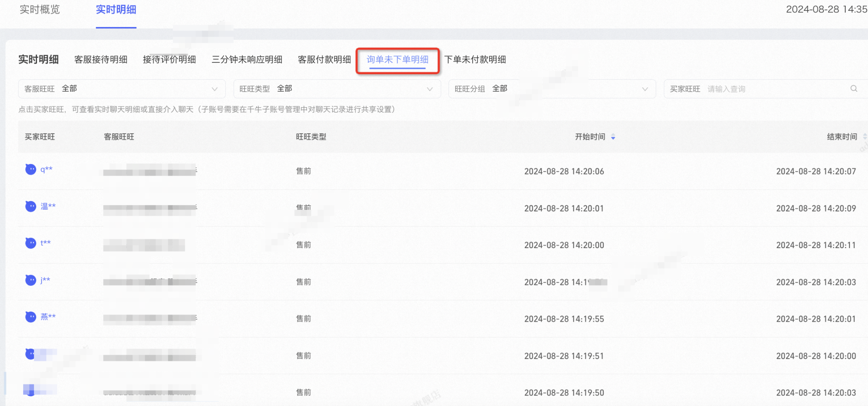Click the Wangwang avatar icon beside t**
This screenshot has width=868, height=406.
pos(30,243)
